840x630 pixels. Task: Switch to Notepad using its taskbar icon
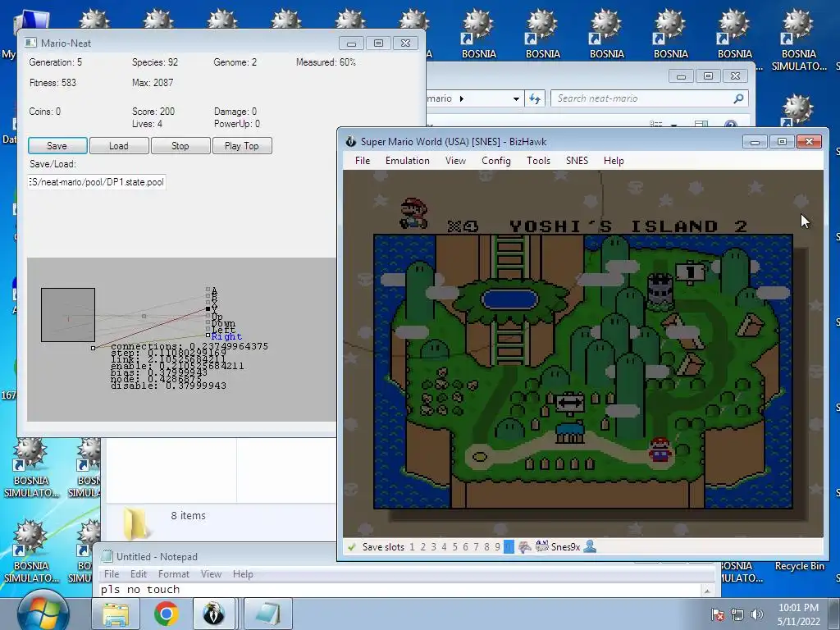pyautogui.click(x=268, y=614)
